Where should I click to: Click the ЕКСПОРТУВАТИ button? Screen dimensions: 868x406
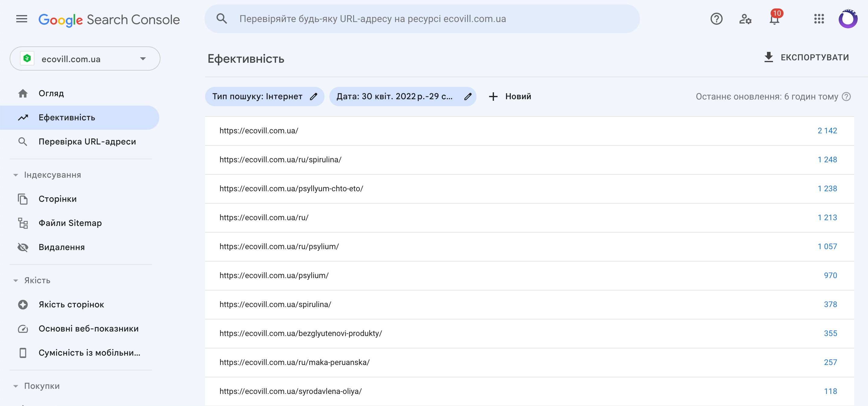pos(806,58)
